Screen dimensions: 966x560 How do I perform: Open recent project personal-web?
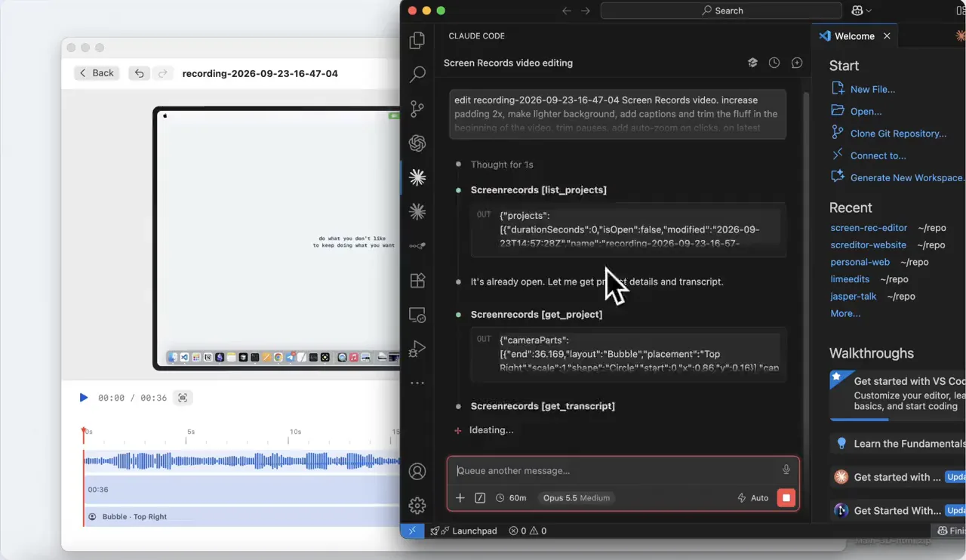click(860, 262)
